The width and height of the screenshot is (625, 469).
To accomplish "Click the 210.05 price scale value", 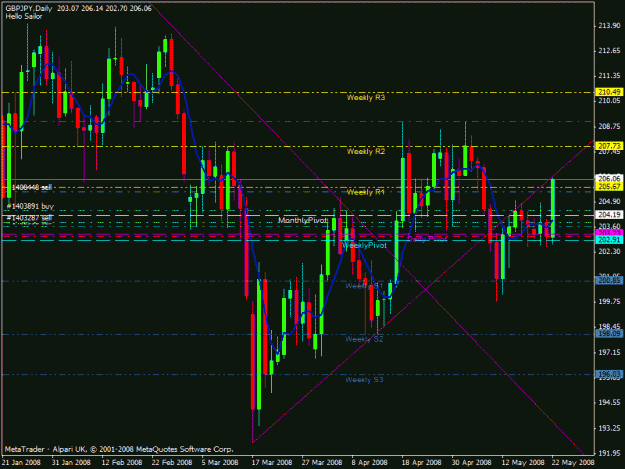I will tap(609, 101).
